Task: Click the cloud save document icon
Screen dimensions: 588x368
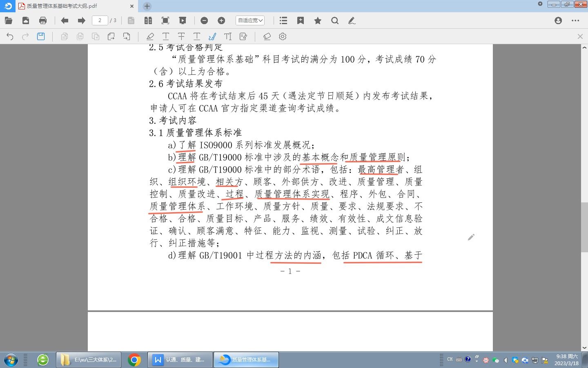Action: click(26, 20)
